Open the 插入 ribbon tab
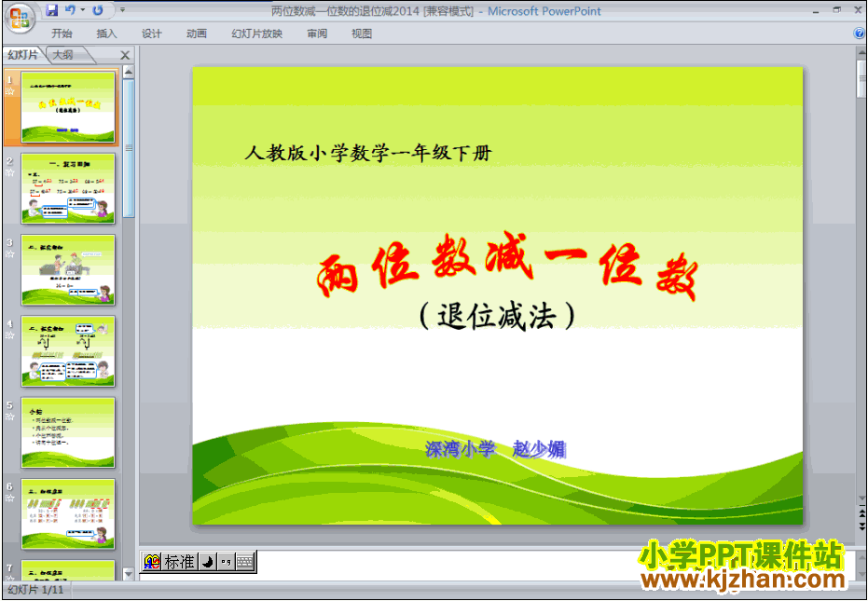The width and height of the screenshot is (868, 601). pyautogui.click(x=106, y=34)
